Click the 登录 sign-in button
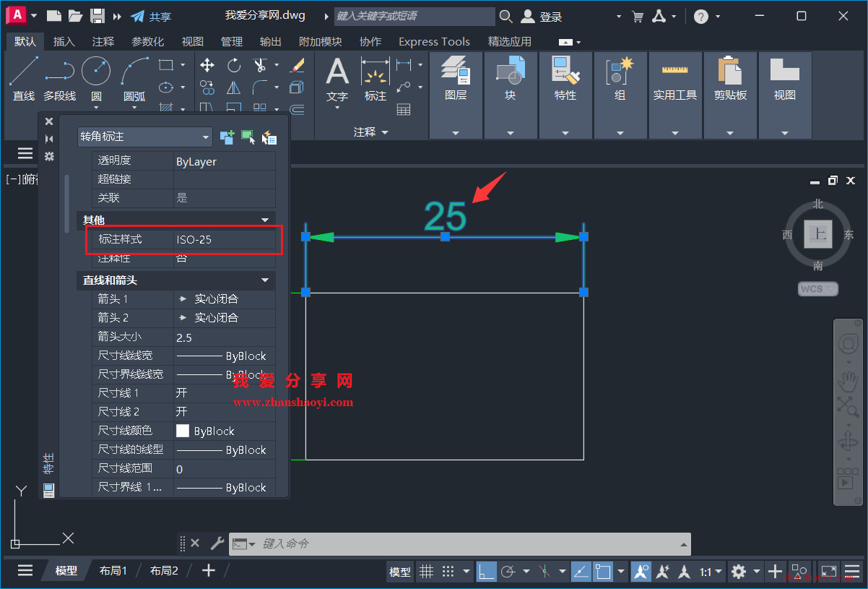Image resolution: width=868 pixels, height=589 pixels. pyautogui.click(x=542, y=16)
